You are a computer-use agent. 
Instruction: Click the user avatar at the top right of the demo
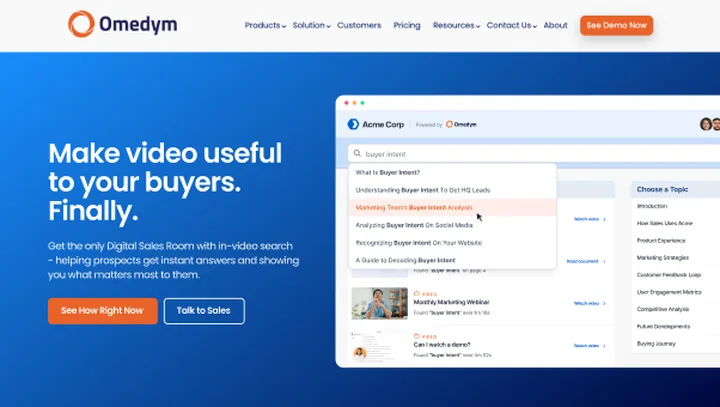tap(706, 124)
